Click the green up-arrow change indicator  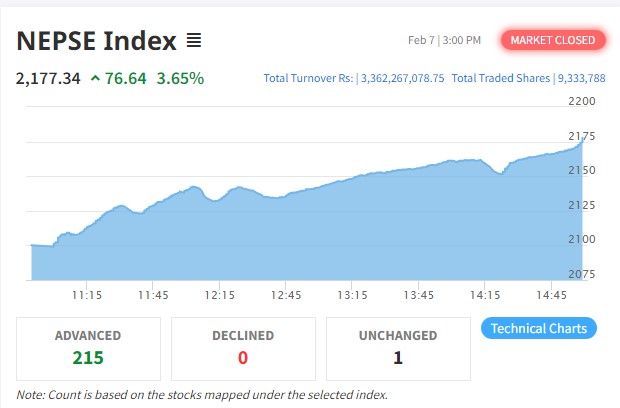95,78
